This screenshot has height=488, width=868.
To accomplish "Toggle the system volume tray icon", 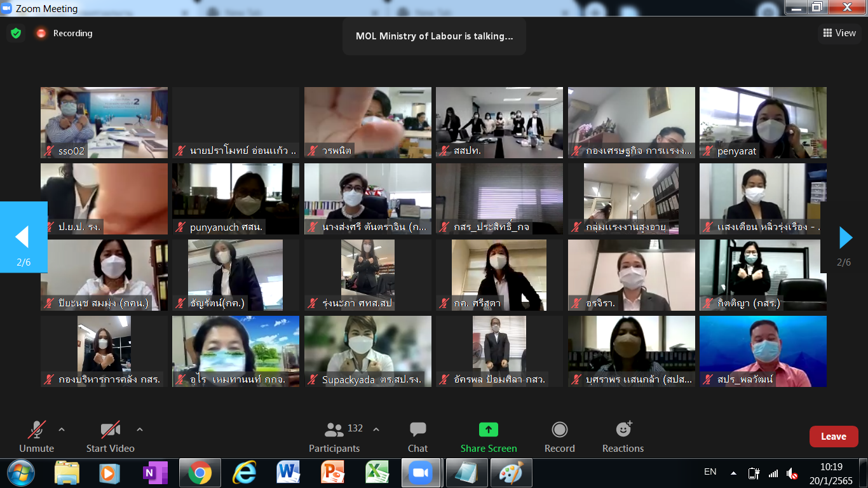I will pyautogui.click(x=792, y=473).
